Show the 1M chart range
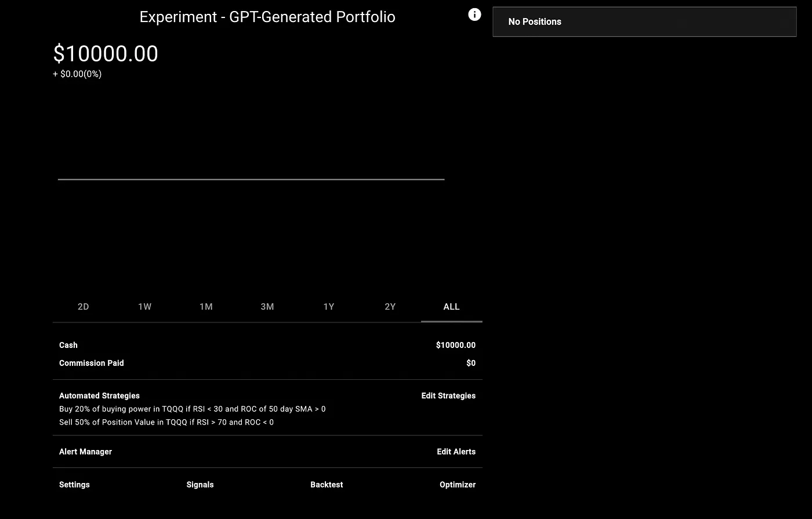The width and height of the screenshot is (812, 519). (x=206, y=307)
